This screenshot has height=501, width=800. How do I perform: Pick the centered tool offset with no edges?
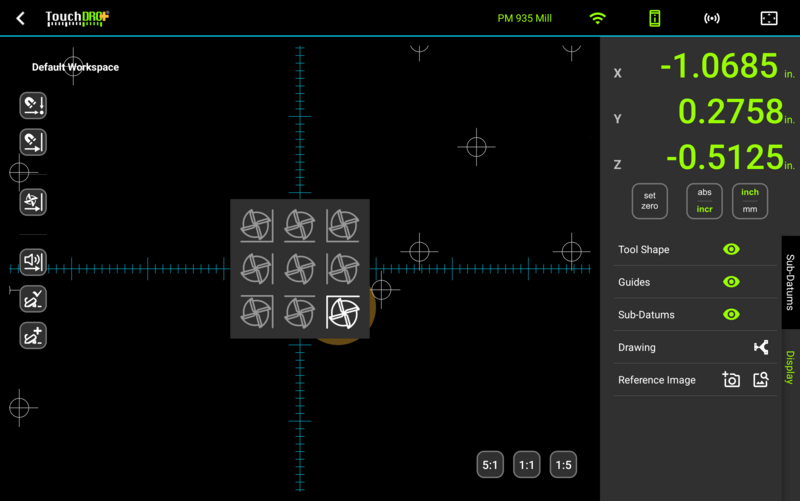click(299, 269)
